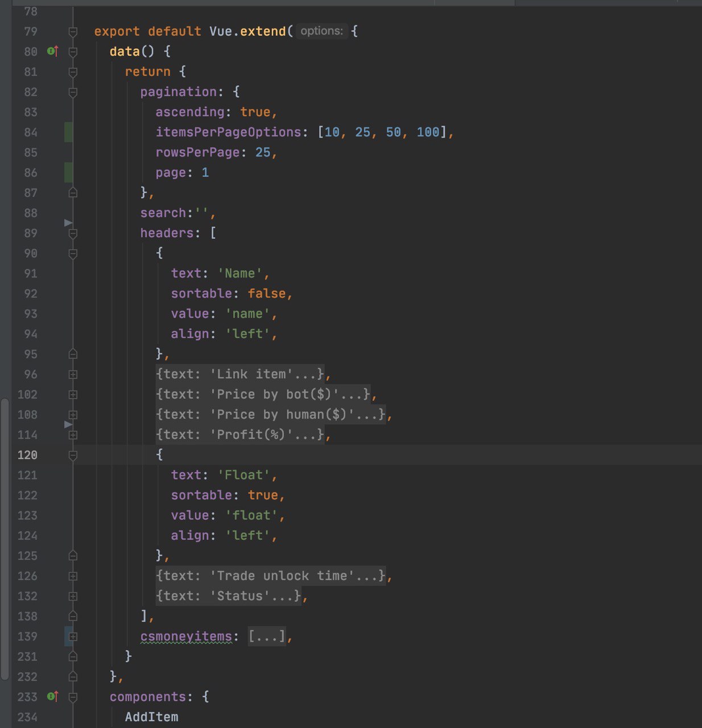This screenshot has height=728, width=702.
Task: Click the 'pagination' property name
Action: 179,92
